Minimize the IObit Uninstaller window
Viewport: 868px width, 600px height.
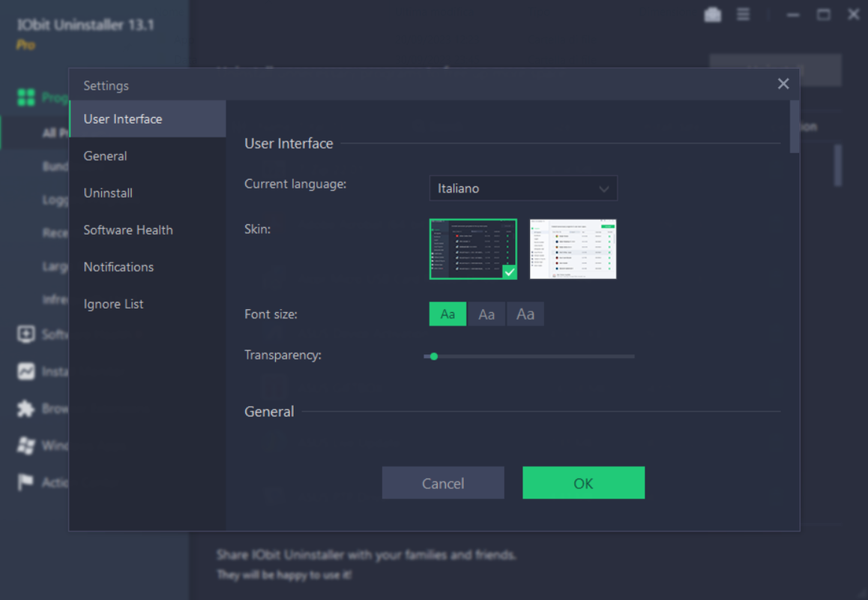(x=793, y=15)
